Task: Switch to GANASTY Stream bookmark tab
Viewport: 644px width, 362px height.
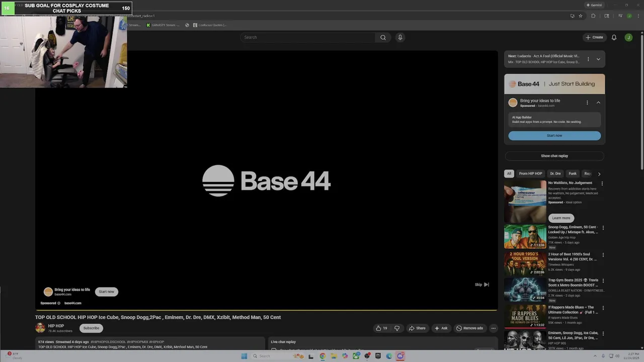Action: click(x=163, y=25)
